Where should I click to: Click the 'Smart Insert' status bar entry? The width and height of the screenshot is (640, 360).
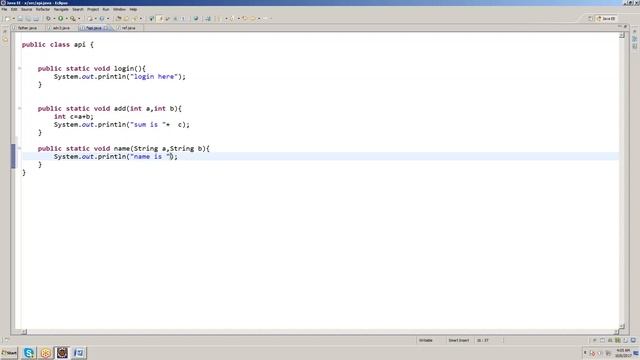(x=459, y=340)
